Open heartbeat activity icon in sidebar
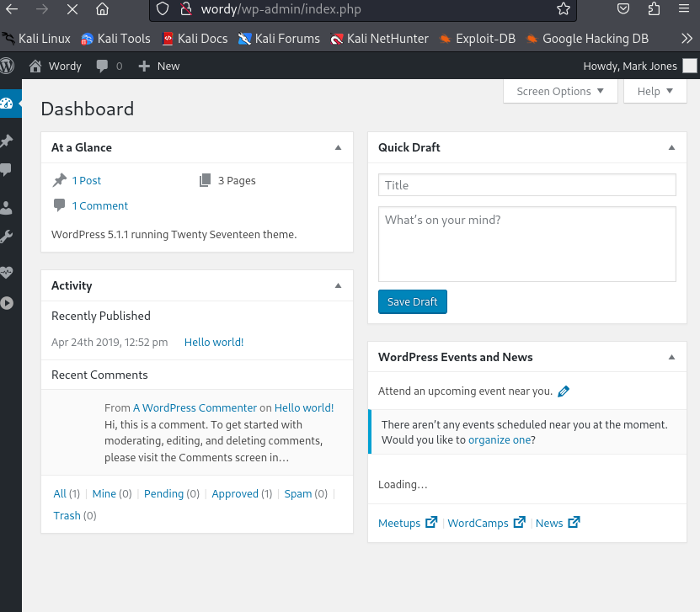700x612 pixels. 6,272
